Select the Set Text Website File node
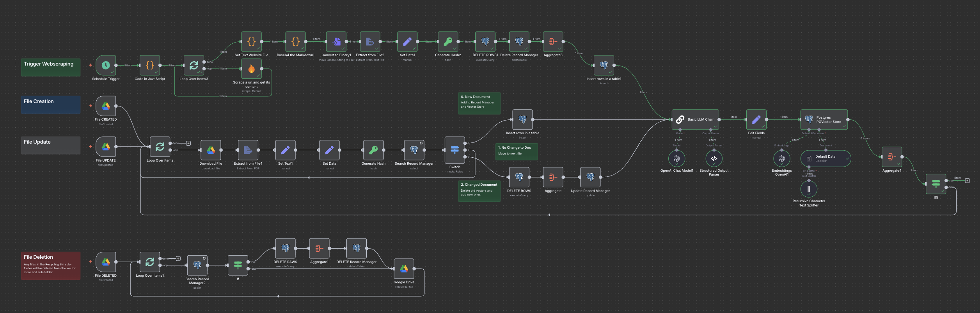The image size is (980, 313). (x=251, y=41)
